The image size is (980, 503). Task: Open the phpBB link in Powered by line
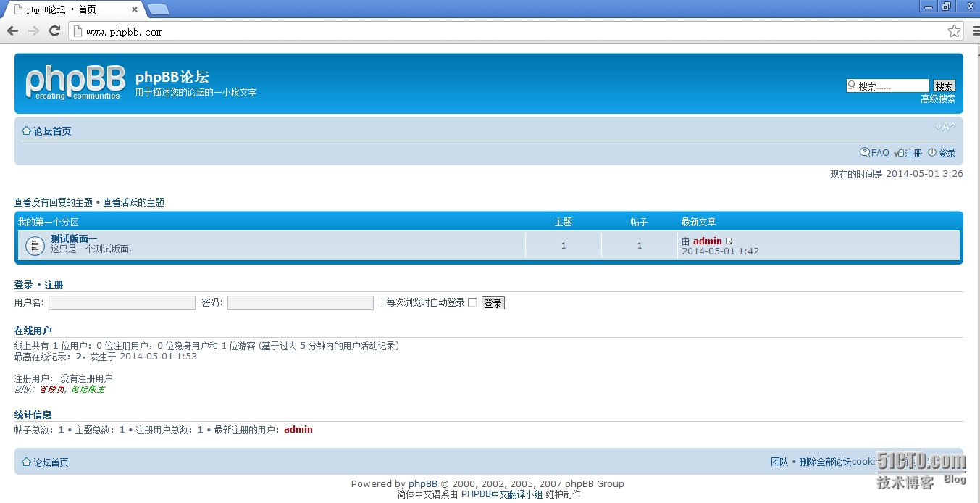coord(423,483)
